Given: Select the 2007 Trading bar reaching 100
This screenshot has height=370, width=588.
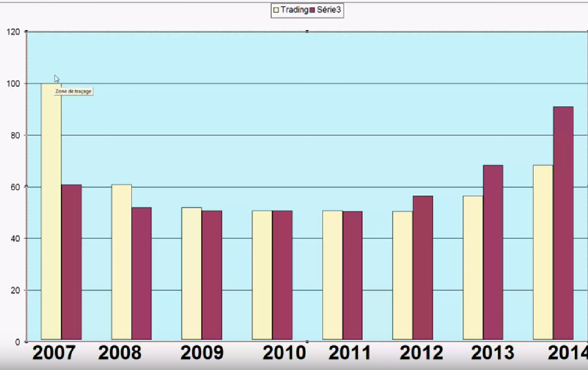Looking at the screenshot, I should click(52, 211).
